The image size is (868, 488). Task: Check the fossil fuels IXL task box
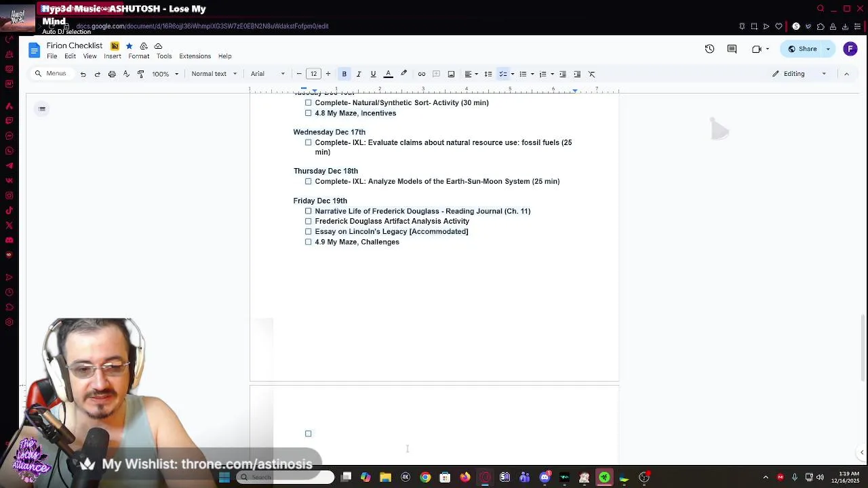308,142
